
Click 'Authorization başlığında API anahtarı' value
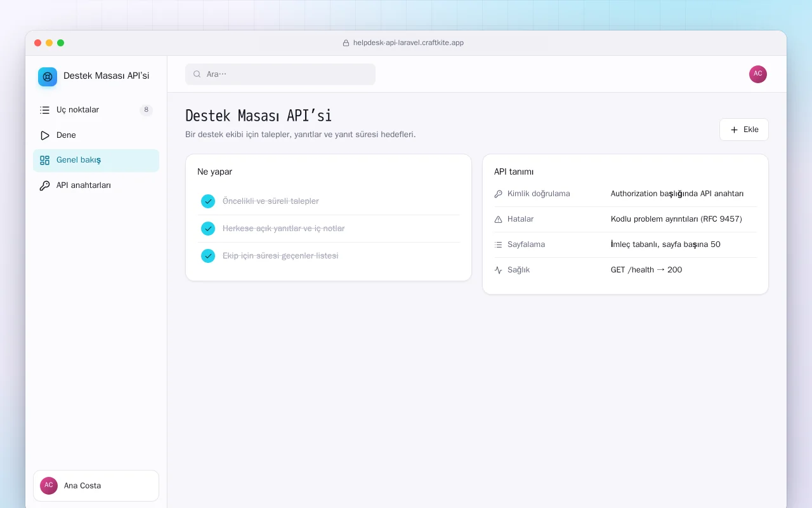pyautogui.click(x=677, y=194)
